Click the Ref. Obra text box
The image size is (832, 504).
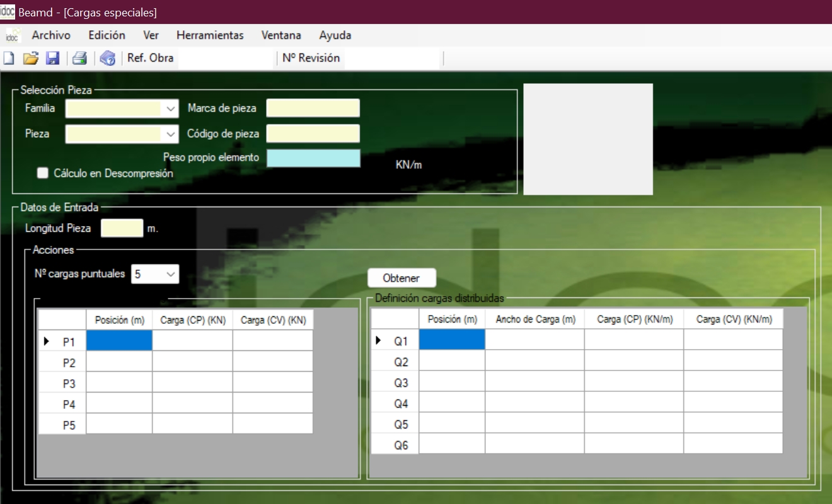click(x=226, y=59)
